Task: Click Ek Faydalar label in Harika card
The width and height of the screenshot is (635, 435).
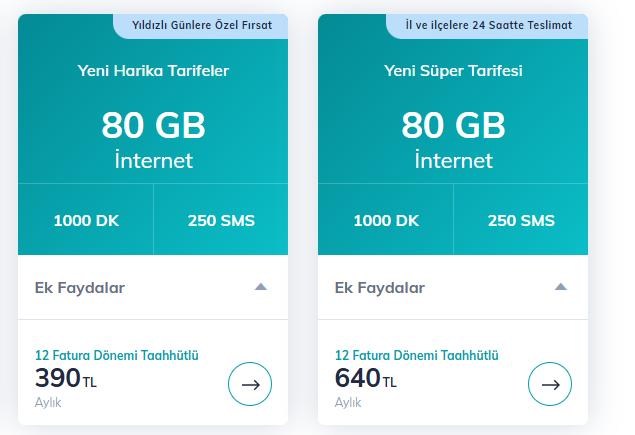Action: pyautogui.click(x=80, y=288)
